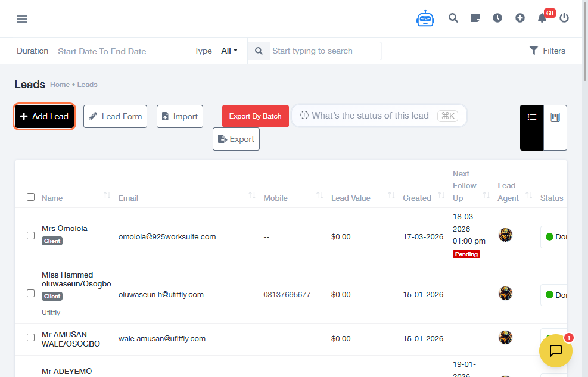The image size is (588, 377).
Task: Click the red Export By Batch button
Action: [255, 116]
